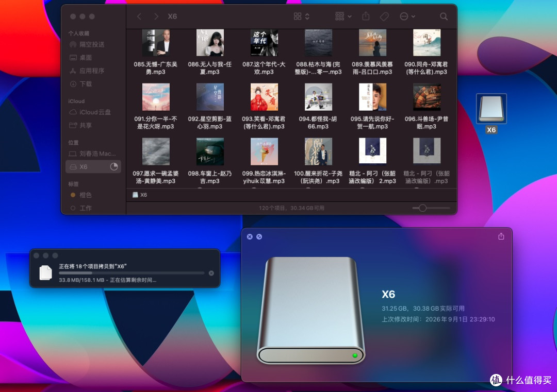Close the X6 Quick Look preview
The image size is (557, 392).
250,236
